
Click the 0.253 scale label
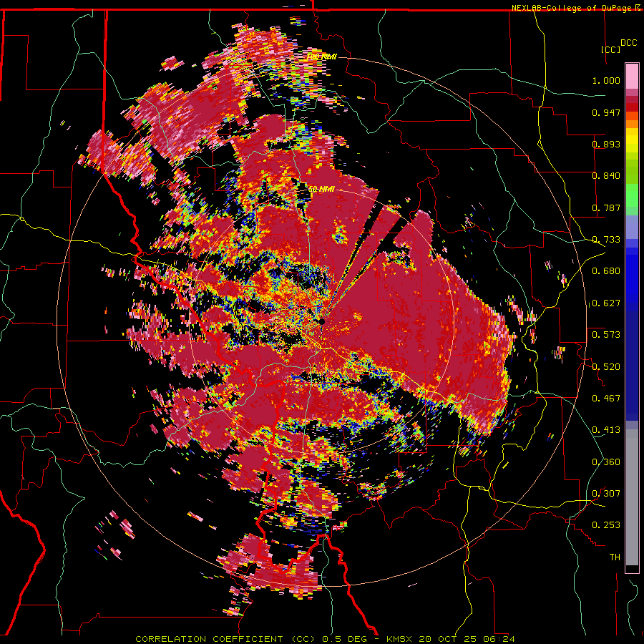606,525
